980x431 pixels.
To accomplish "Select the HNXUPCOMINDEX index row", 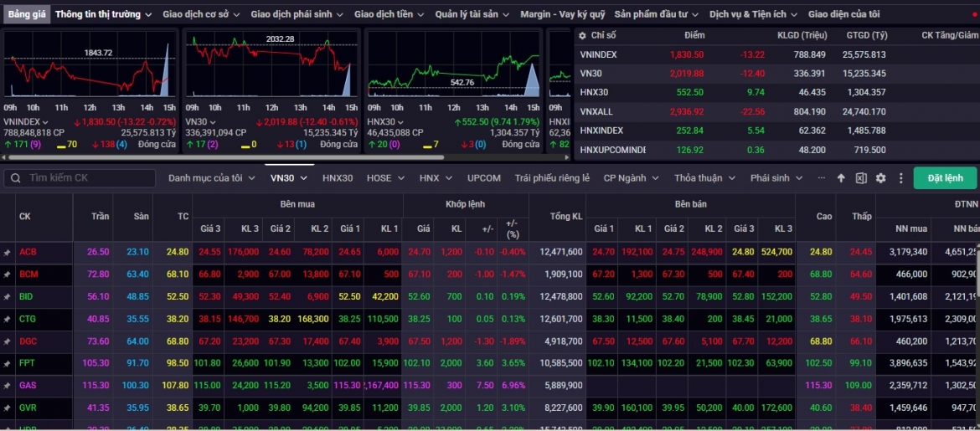I will (x=776, y=150).
